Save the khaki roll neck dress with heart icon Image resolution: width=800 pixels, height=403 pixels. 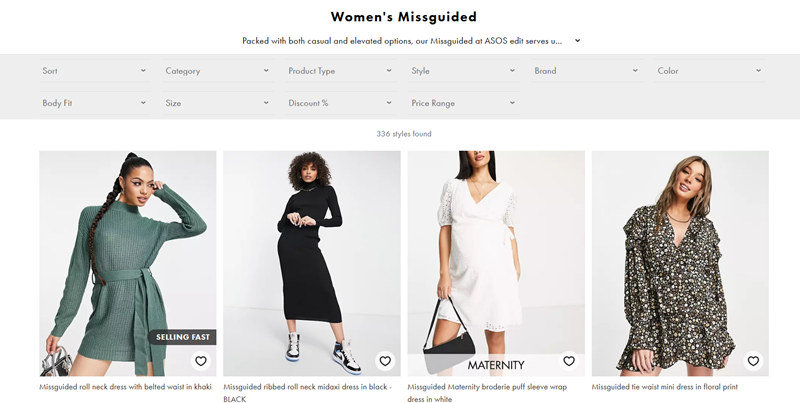coord(201,361)
